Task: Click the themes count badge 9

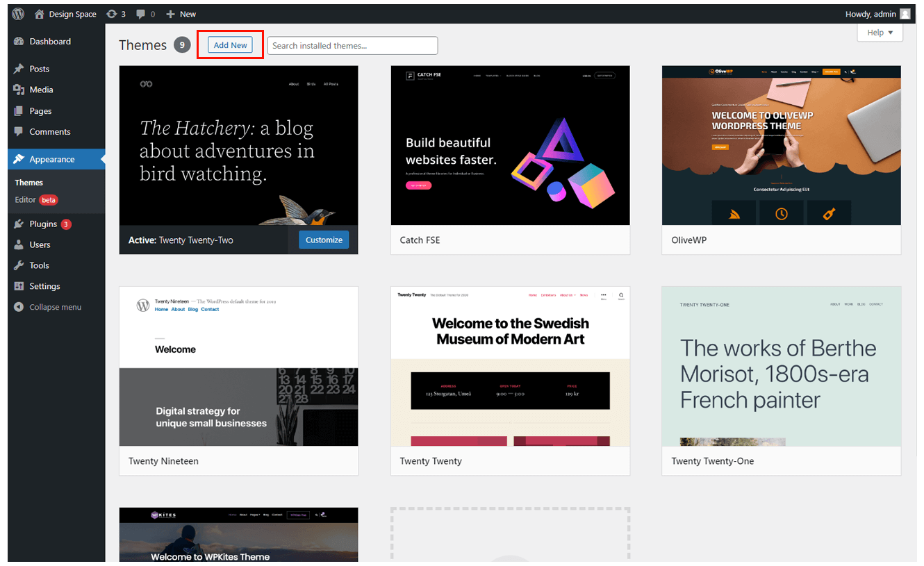Action: (182, 45)
